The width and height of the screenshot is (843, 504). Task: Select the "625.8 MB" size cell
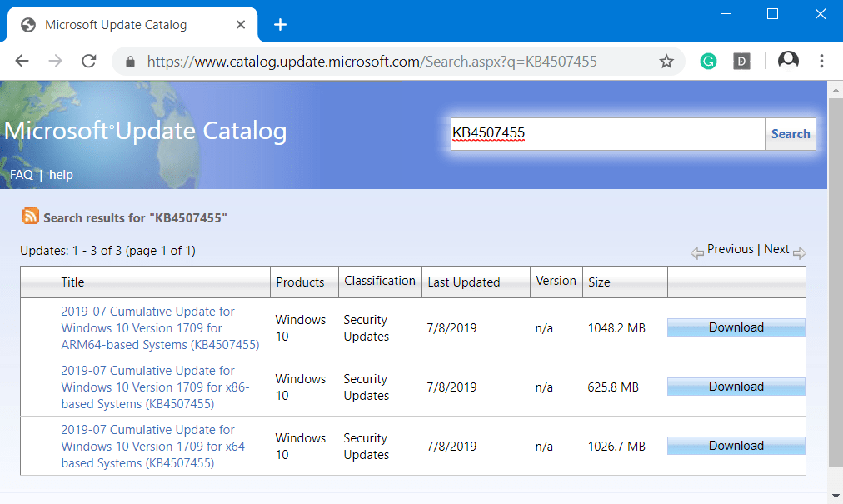coord(613,387)
